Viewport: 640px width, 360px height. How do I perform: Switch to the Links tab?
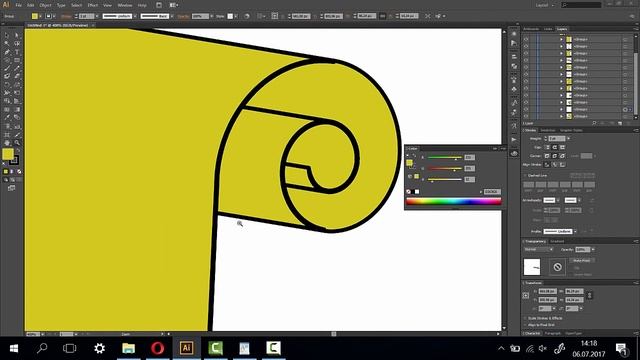548,29
